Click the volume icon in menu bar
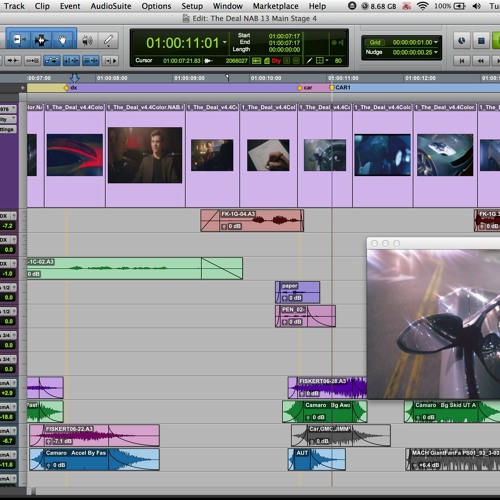 coord(477,6)
